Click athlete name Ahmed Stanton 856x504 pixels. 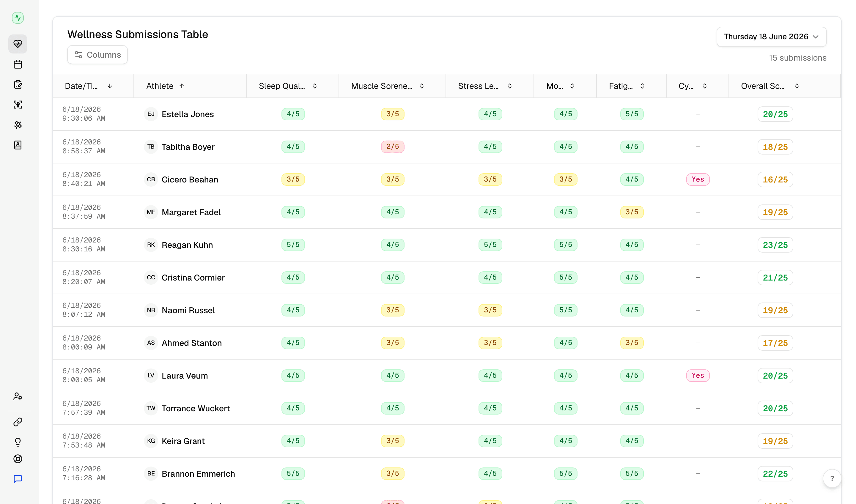(x=192, y=343)
